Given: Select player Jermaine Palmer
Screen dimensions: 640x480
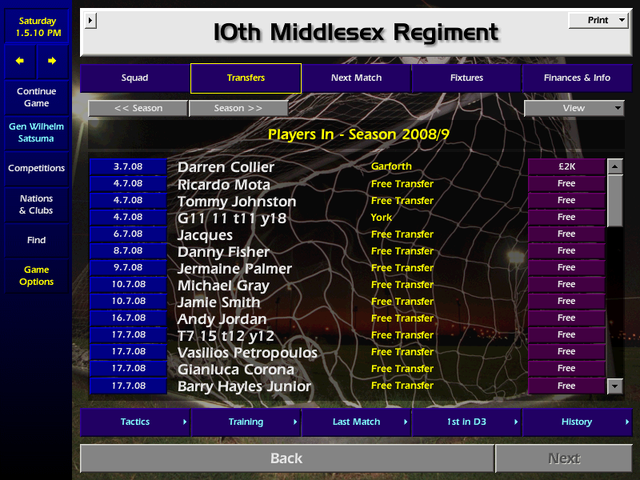Looking at the screenshot, I should coord(235,269).
